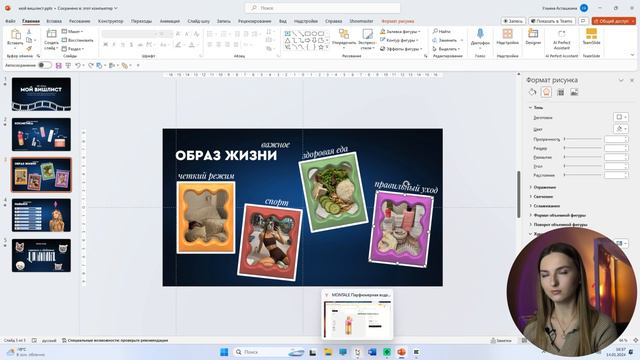This screenshot has height=360, width=640.
Task: Open Надстройки add-ins icon
Action: pos(507,34)
